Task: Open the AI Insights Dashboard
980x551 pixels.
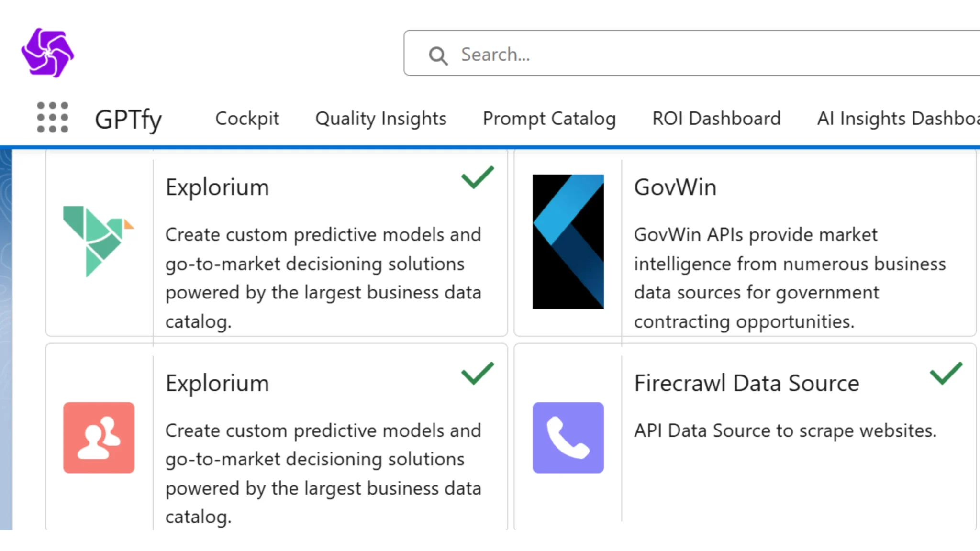Action: click(x=896, y=119)
